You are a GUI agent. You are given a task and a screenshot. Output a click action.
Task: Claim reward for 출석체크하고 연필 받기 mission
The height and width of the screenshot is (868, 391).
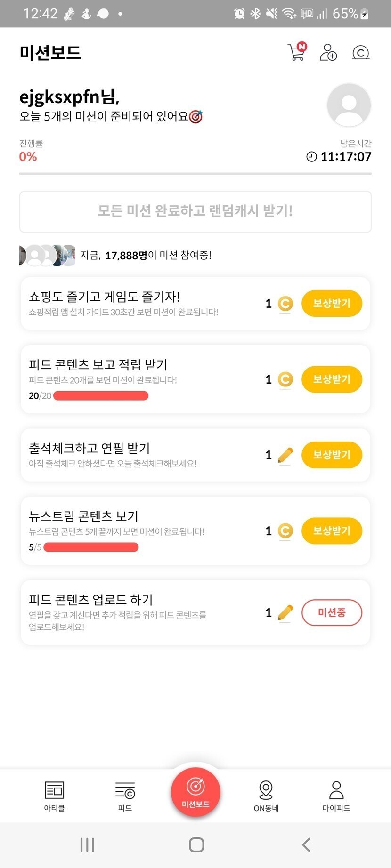click(x=332, y=455)
